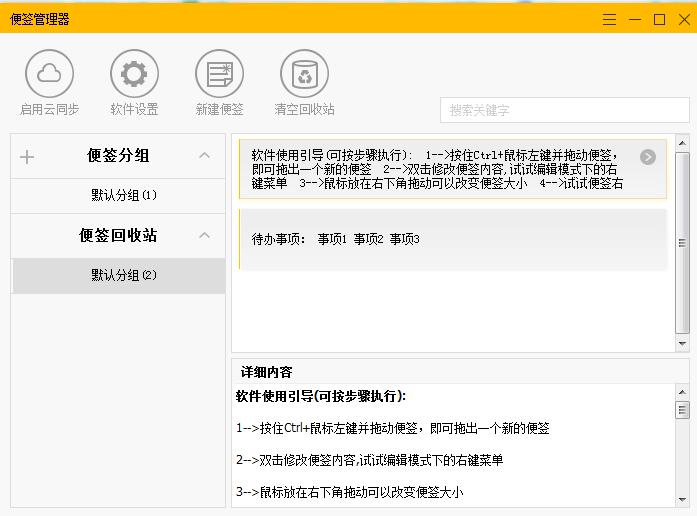This screenshot has height=516, width=697.
Task: Click the 清空回收站 label
Action: pyautogui.click(x=304, y=109)
